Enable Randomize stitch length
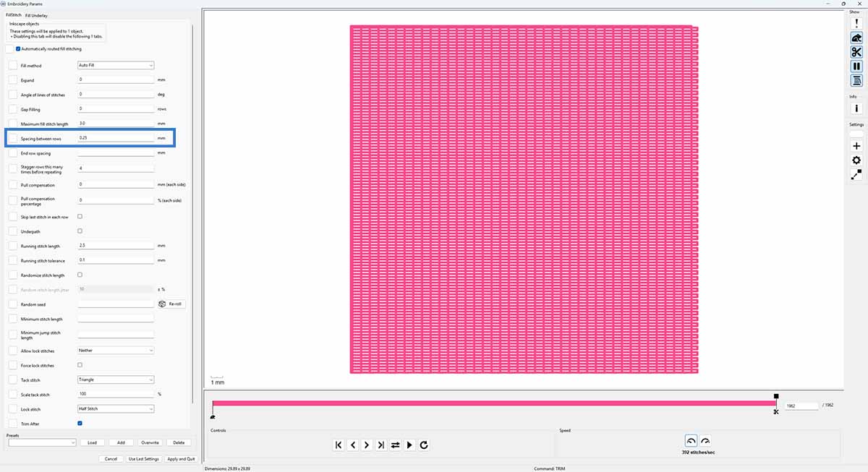The image size is (868, 472). point(79,275)
